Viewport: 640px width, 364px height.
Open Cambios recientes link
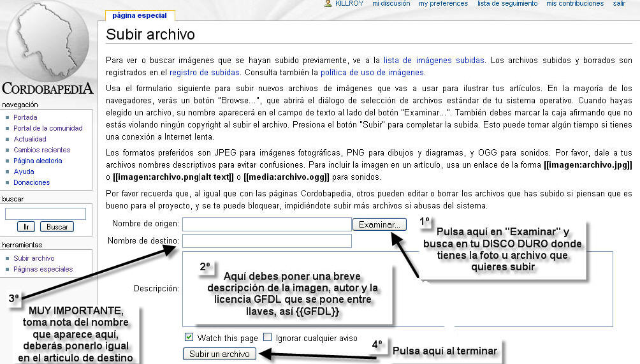(x=41, y=150)
